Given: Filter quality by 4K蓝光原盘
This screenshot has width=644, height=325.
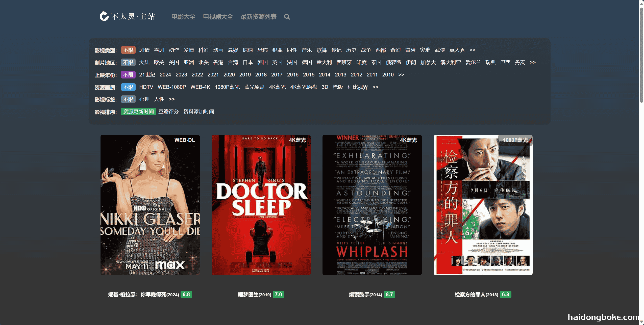Looking at the screenshot, I should click(304, 87).
